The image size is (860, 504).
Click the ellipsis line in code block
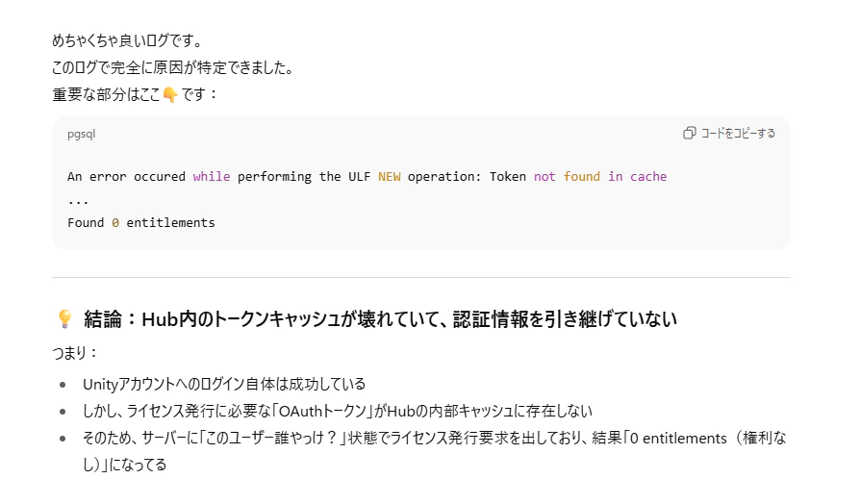pyautogui.click(x=78, y=201)
